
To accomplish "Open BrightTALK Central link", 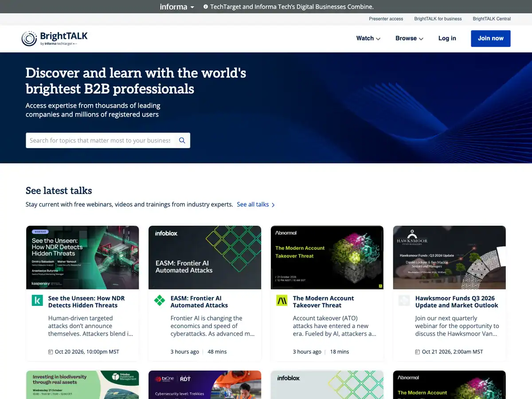I will coord(492,19).
